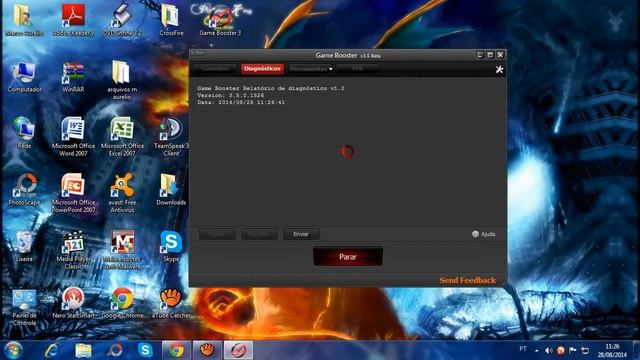Maximize the Game Booster window

point(490,55)
